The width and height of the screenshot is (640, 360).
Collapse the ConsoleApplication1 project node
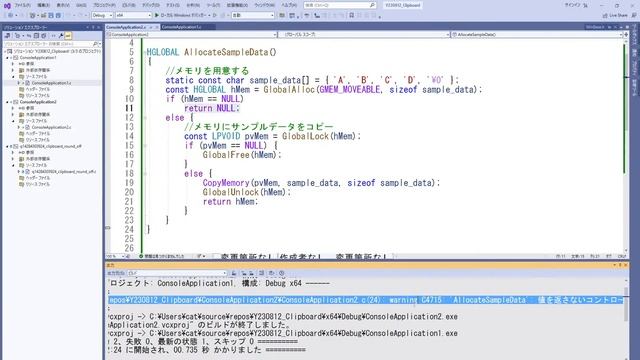(x=7, y=58)
